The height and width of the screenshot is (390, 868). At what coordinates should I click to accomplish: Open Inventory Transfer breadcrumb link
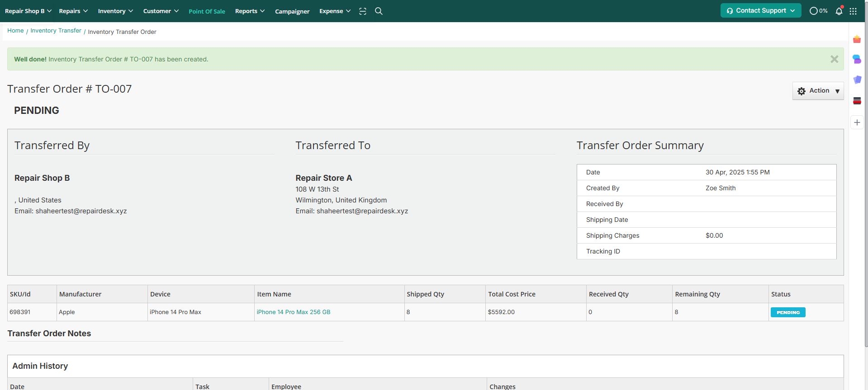point(56,31)
